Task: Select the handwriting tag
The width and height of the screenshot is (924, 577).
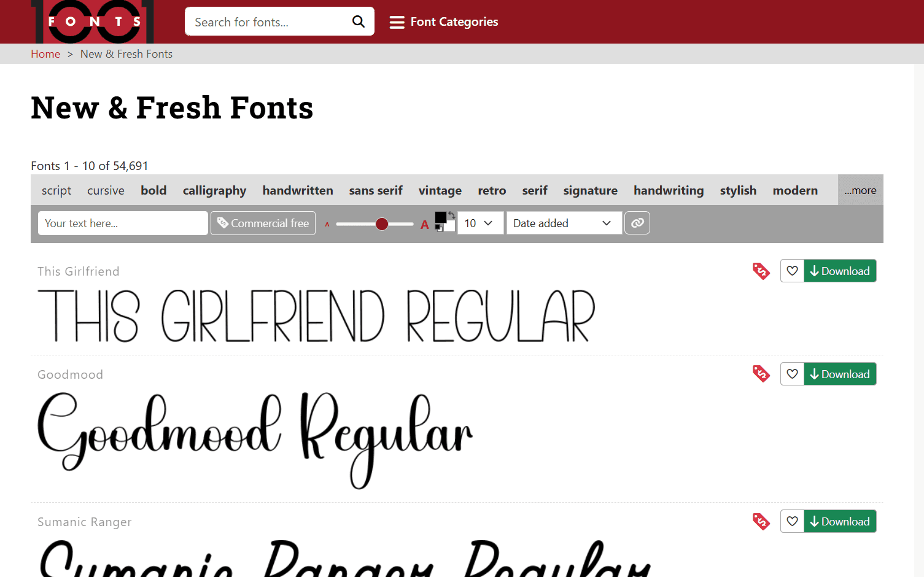Action: (669, 190)
